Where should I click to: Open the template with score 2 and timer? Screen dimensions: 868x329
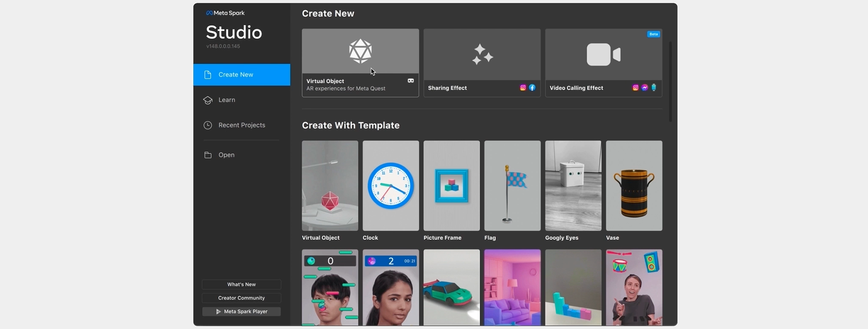pos(391,287)
